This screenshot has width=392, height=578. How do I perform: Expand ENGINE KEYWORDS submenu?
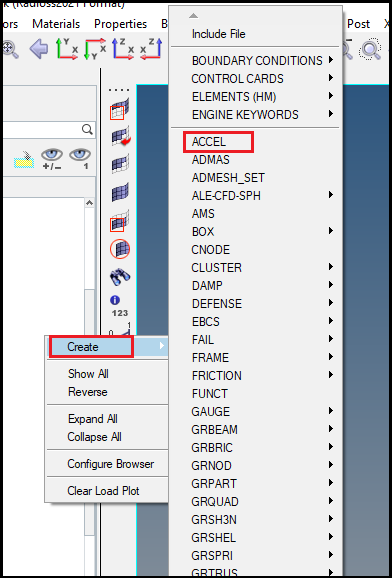(256, 115)
